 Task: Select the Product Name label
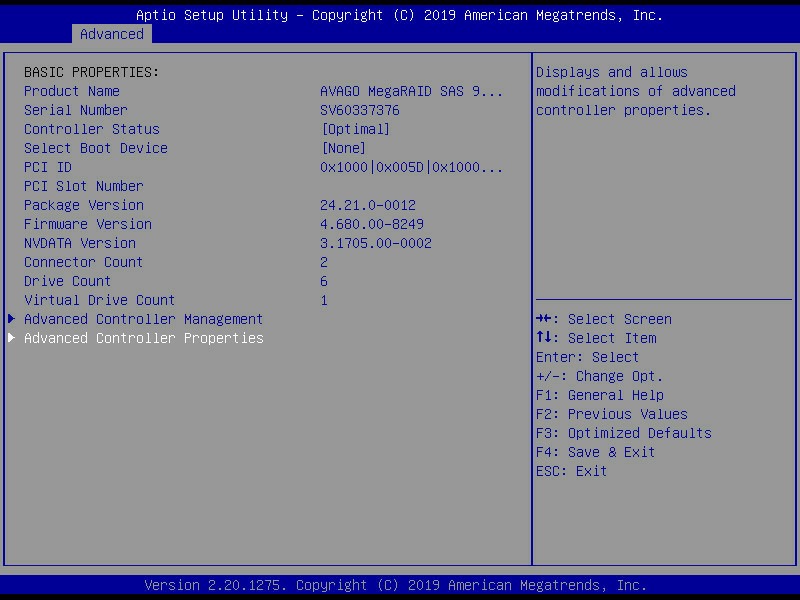pos(72,91)
